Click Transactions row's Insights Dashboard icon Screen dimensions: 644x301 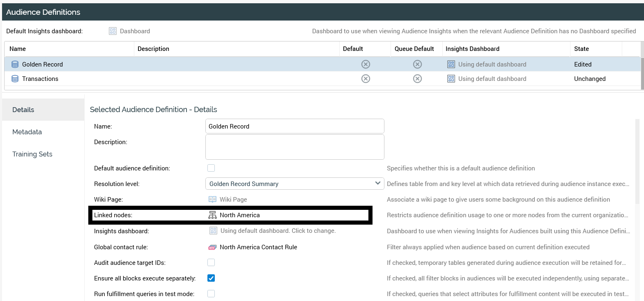[x=451, y=79]
